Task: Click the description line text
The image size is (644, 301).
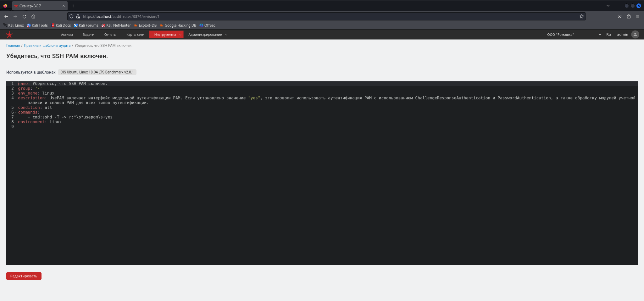Action: tap(327, 100)
